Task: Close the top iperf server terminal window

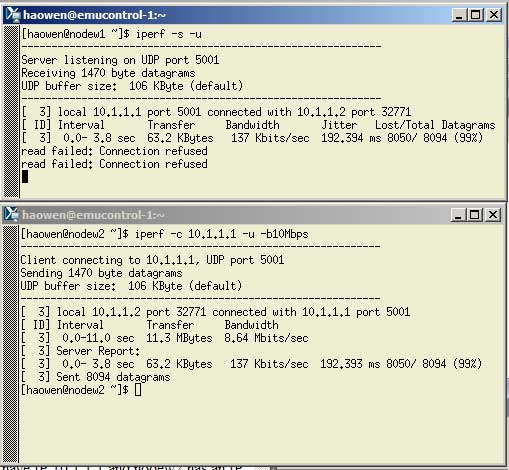Action: pos(493,15)
